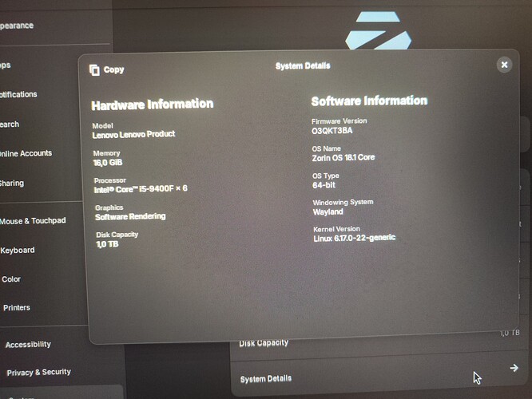The width and height of the screenshot is (532, 399).
Task: Open Appearance settings in sidebar
Action: click(16, 26)
